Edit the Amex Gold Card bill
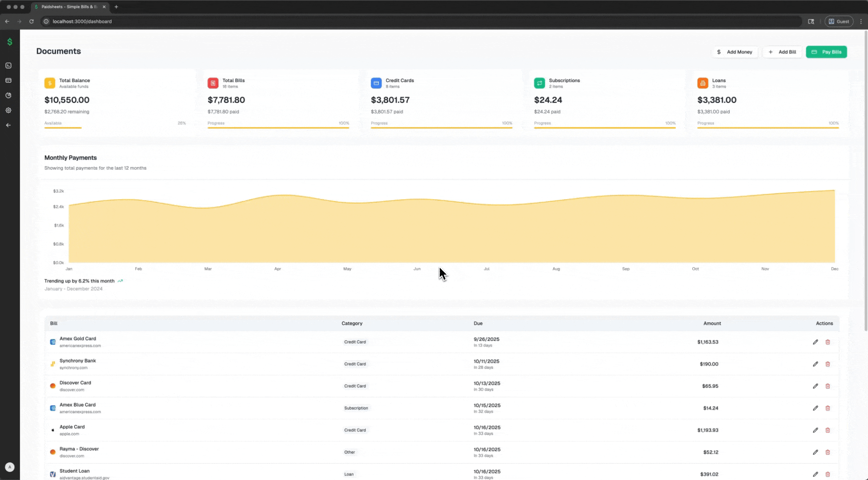 (x=815, y=342)
